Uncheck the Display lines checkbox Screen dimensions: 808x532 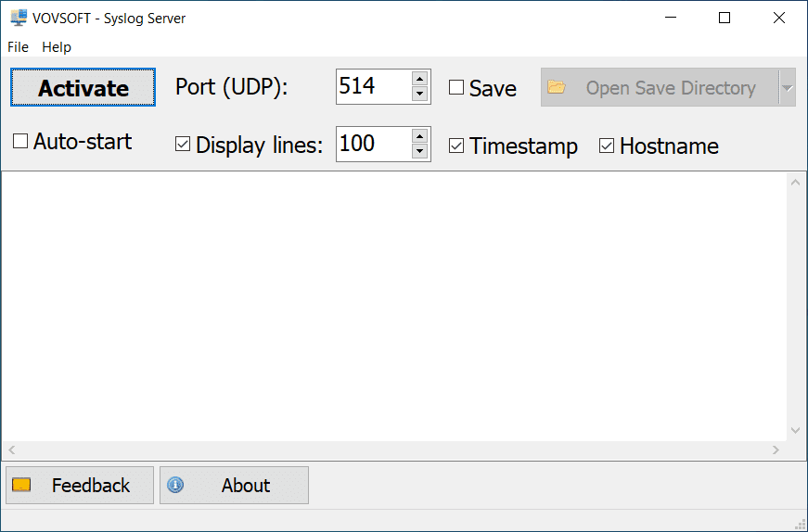point(183,145)
